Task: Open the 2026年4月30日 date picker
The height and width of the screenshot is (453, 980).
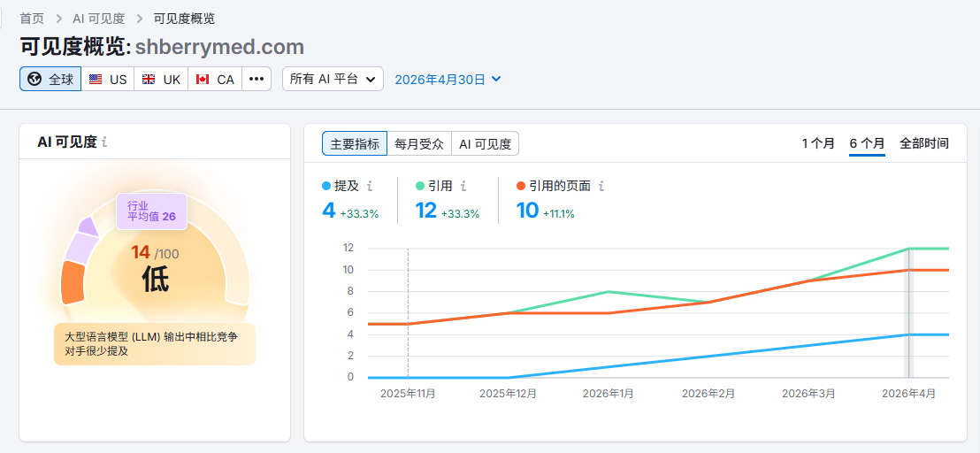Action: [x=448, y=80]
